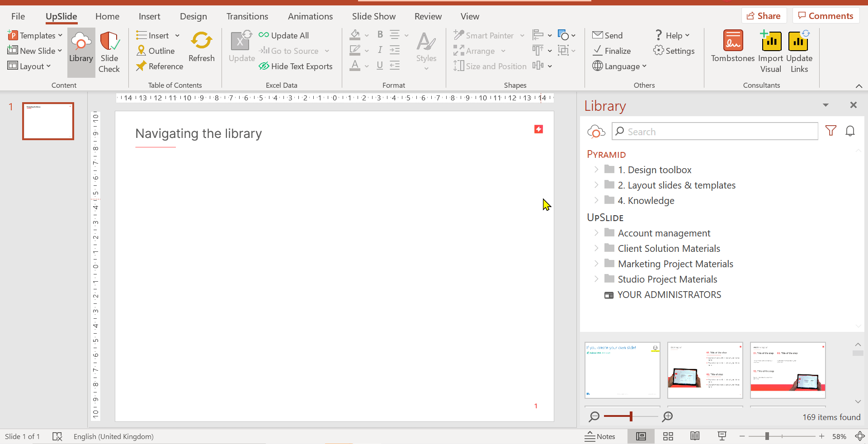Open the Language dropdown
The image size is (868, 444).
point(619,66)
